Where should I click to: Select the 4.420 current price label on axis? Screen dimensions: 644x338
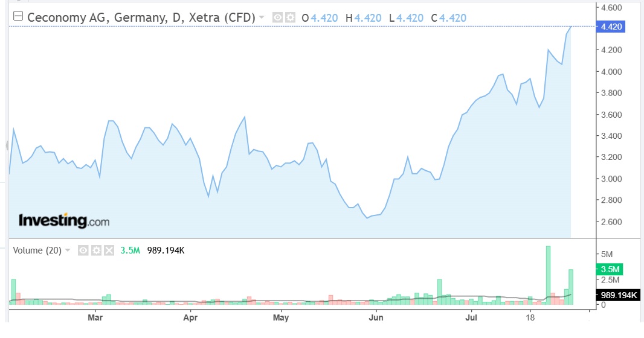pos(611,27)
